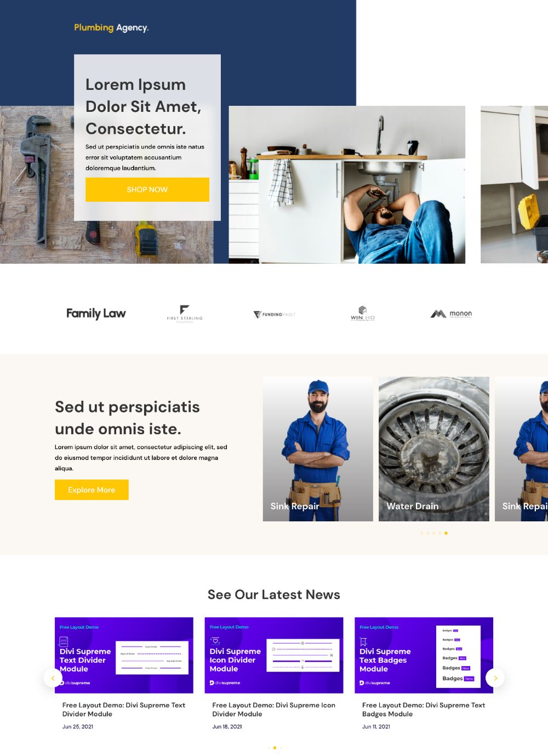The height and width of the screenshot is (756, 548).
Task: Click the First Sterling Financial logo
Action: pos(185,314)
